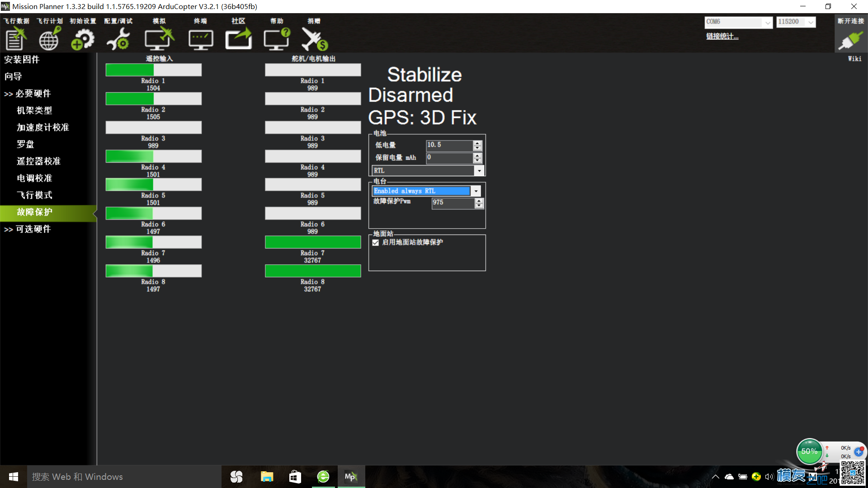868x488 pixels.
Task: Decrease the 故障保护Pwm stepper
Action: click(479, 206)
